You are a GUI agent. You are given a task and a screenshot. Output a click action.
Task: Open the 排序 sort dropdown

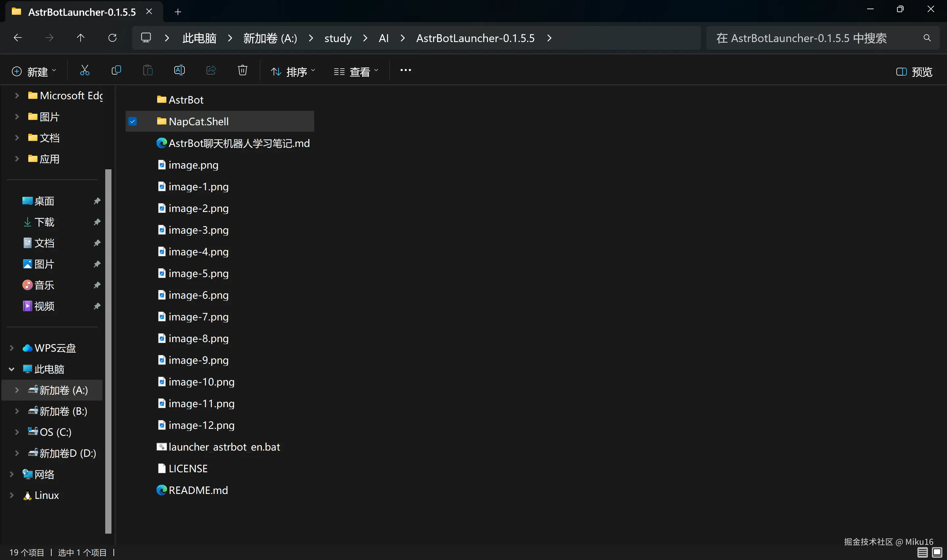point(293,72)
